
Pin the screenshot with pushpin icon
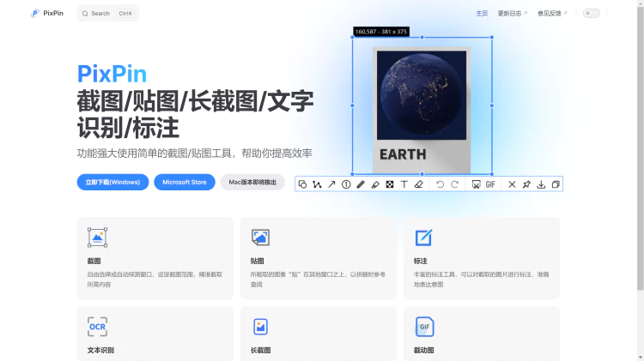[526, 184]
